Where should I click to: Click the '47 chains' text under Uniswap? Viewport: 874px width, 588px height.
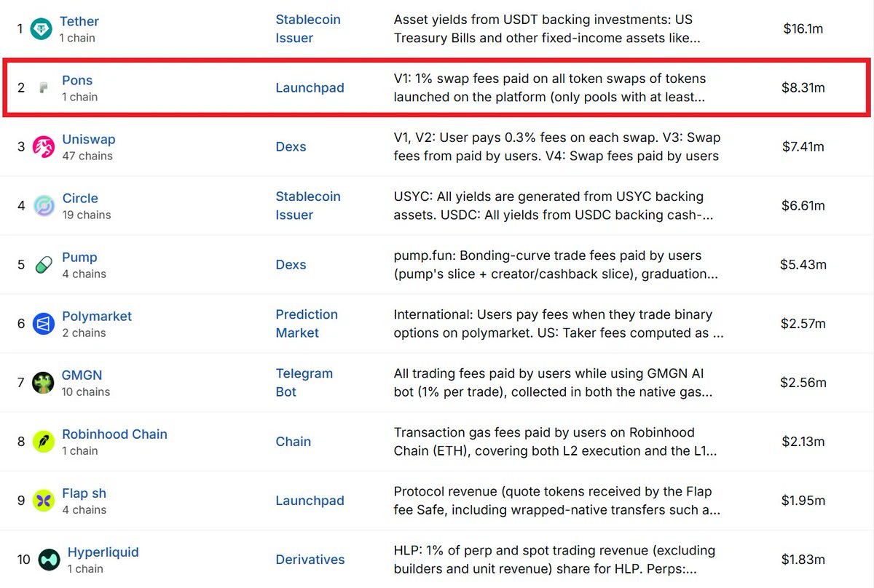click(x=87, y=156)
